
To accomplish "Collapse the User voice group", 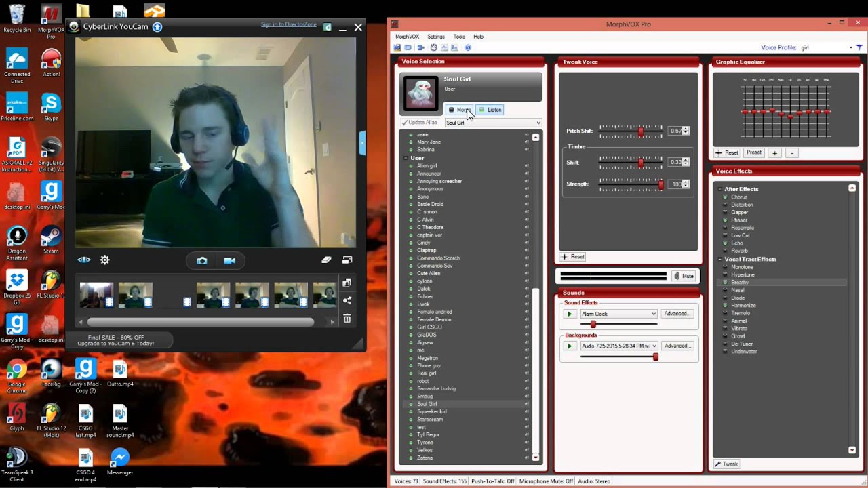I will pos(406,158).
